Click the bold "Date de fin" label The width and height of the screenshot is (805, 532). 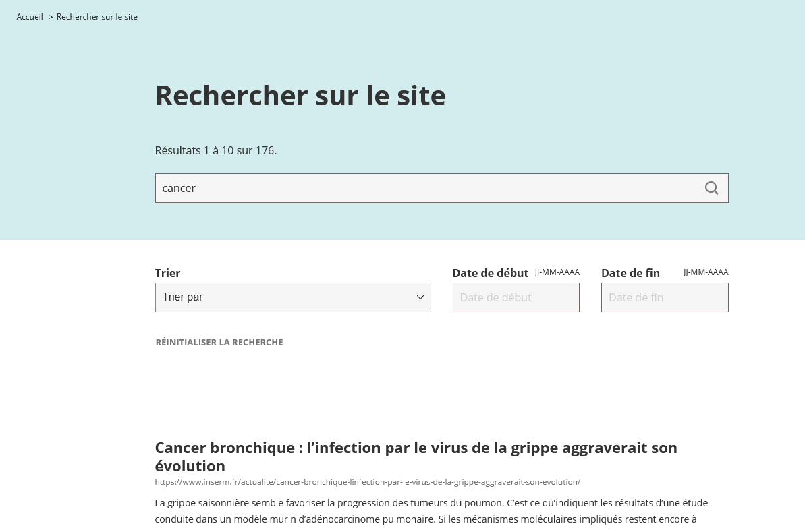coord(630,273)
